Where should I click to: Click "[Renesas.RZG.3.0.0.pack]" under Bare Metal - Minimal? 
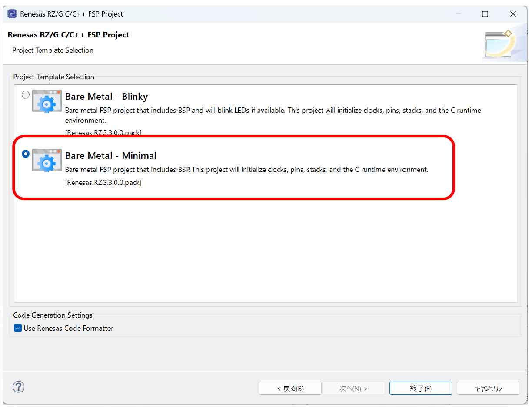pyautogui.click(x=103, y=183)
